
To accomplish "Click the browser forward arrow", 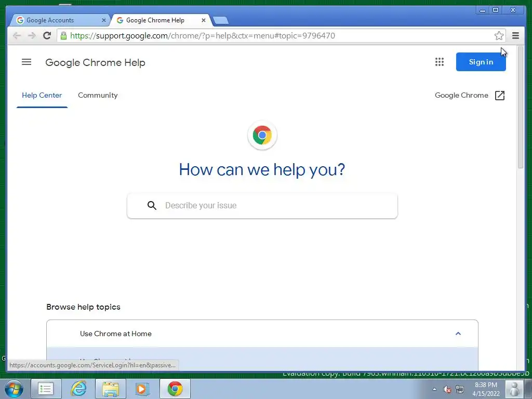I will click(x=32, y=36).
